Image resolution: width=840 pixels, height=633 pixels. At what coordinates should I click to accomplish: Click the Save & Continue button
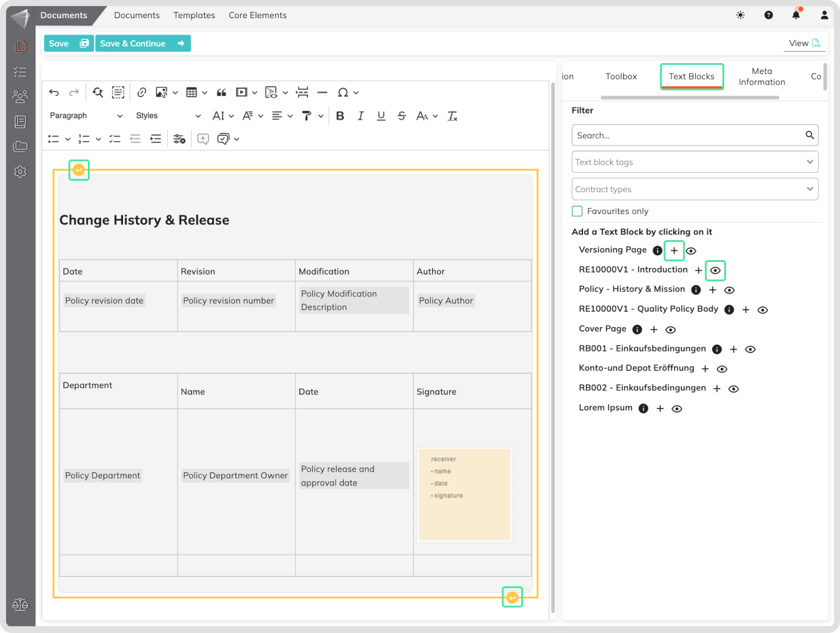click(x=142, y=44)
